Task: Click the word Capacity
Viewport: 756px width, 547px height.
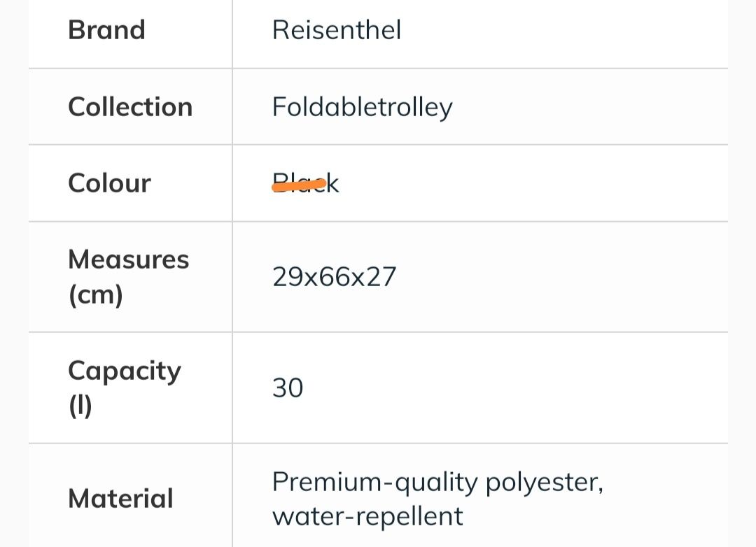Action: pos(125,371)
